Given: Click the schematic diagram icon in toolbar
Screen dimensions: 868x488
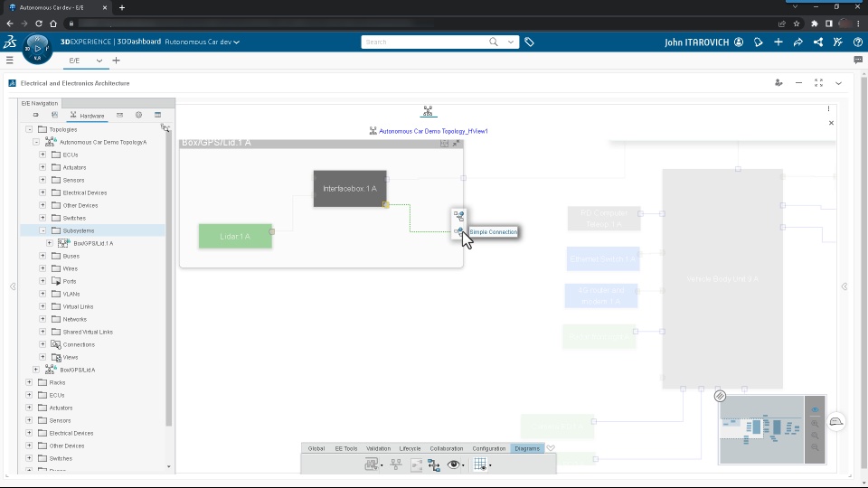Looking at the screenshot, I should (x=372, y=465).
